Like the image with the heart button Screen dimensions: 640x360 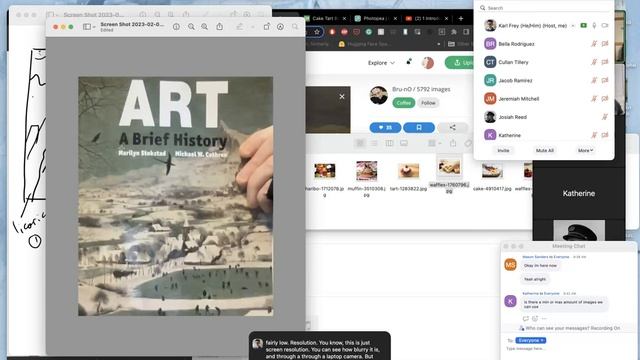tap(385, 128)
